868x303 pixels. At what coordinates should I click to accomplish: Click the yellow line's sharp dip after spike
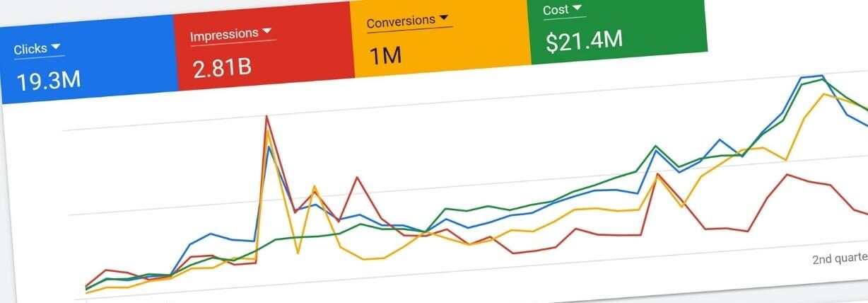pyautogui.click(x=298, y=252)
